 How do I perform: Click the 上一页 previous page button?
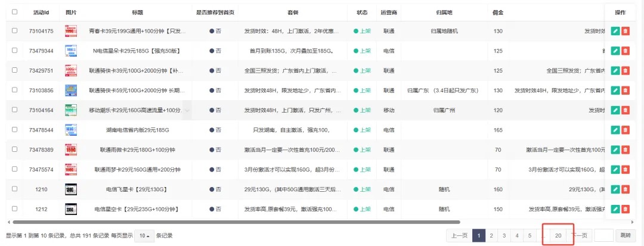(x=459, y=236)
